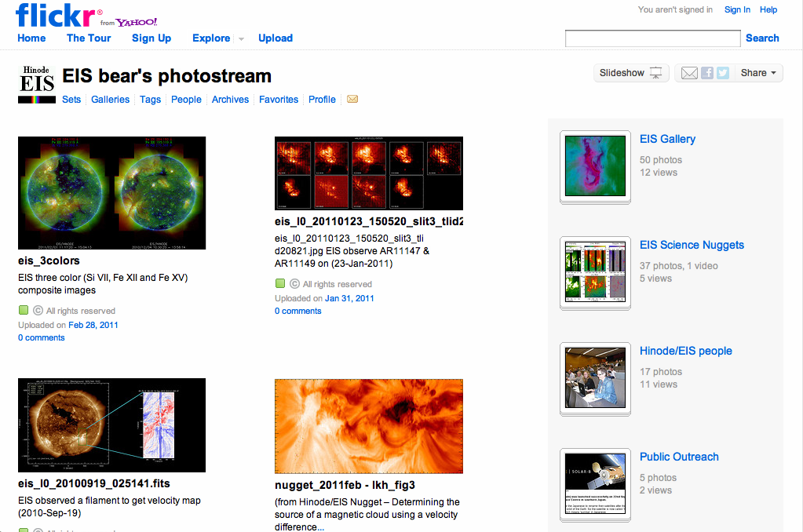
Task: Click the green privacy icon under eis_3colors
Action: point(24,311)
